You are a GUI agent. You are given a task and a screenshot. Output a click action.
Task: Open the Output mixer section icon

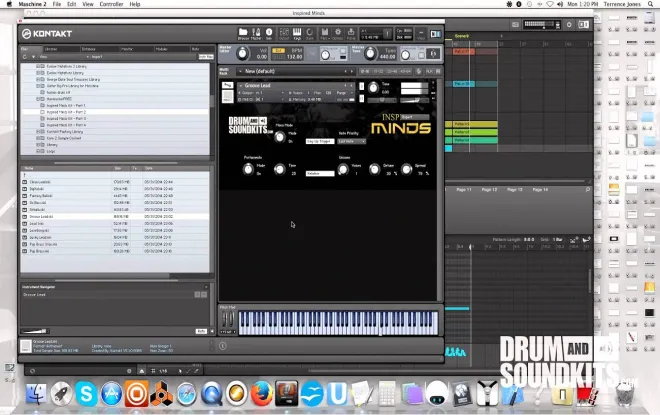coord(284,33)
